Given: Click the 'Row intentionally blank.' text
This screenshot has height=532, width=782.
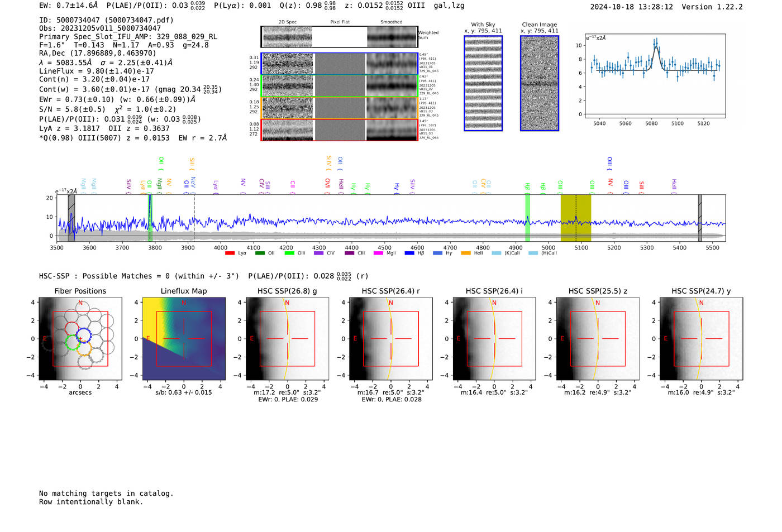Looking at the screenshot, I should (91, 502).
